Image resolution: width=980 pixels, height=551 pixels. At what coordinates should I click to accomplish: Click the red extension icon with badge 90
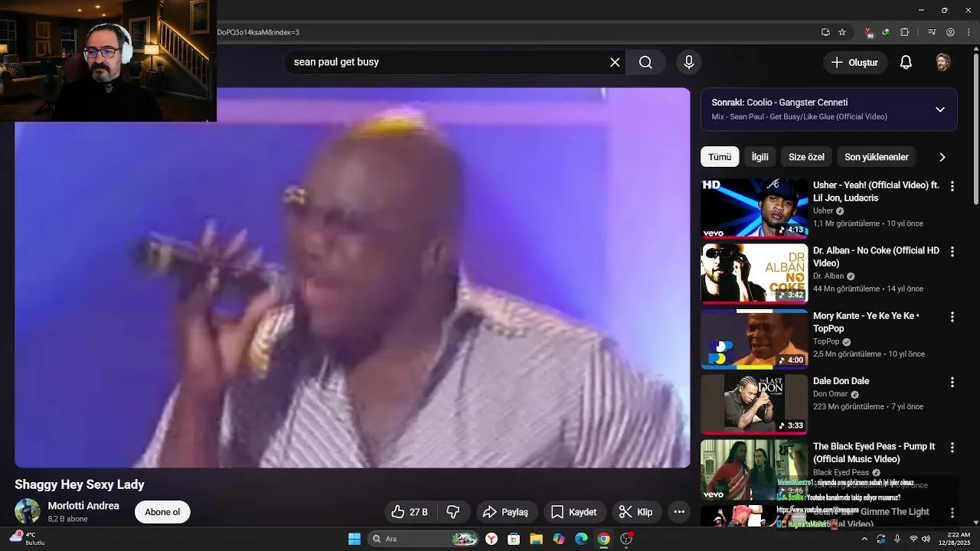coord(869,33)
